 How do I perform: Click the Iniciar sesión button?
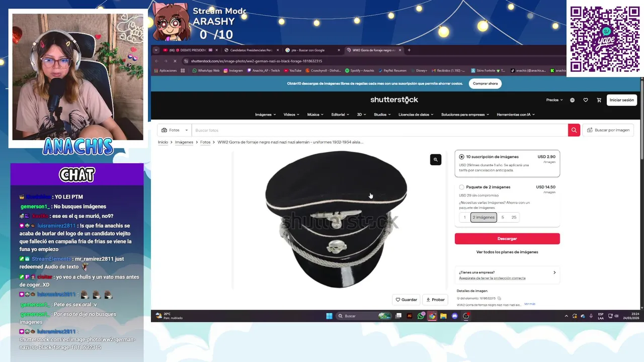point(622,100)
